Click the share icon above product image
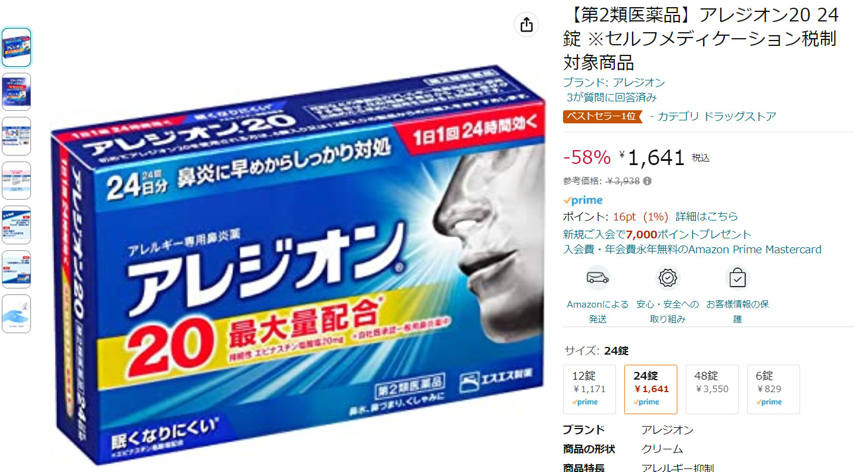 526,24
